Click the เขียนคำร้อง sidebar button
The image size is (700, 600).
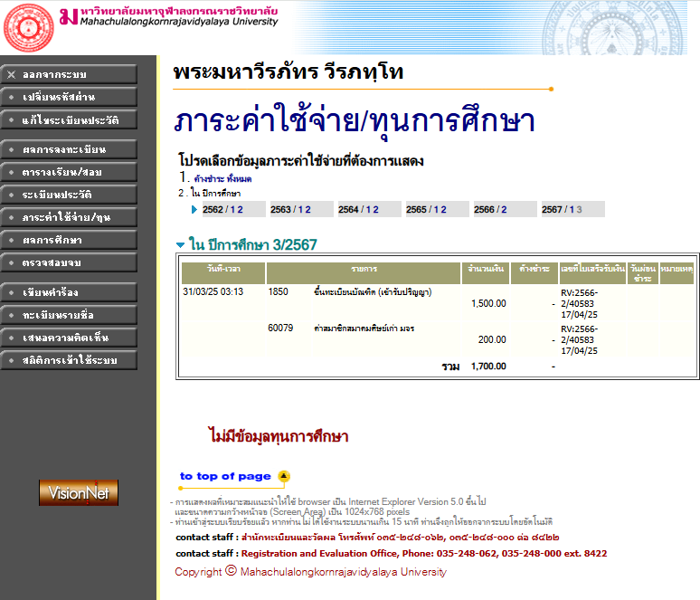click(x=69, y=292)
